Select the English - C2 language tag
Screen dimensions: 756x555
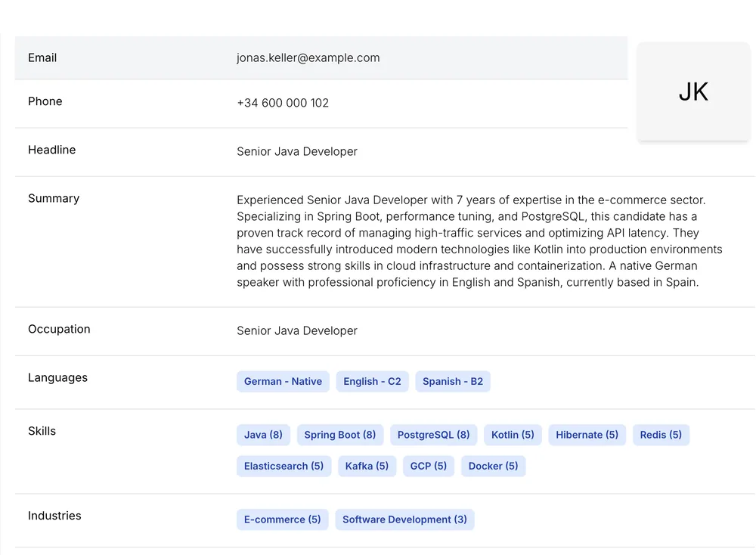point(372,381)
